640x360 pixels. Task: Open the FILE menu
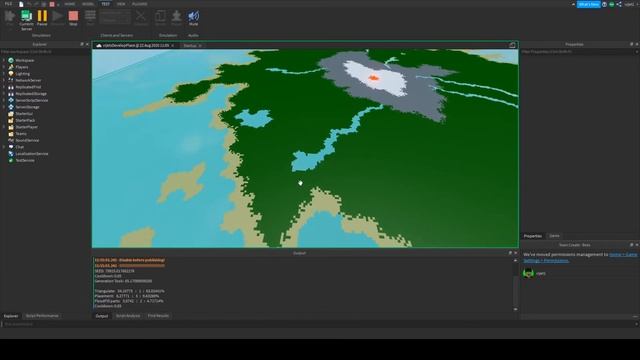[8, 4]
